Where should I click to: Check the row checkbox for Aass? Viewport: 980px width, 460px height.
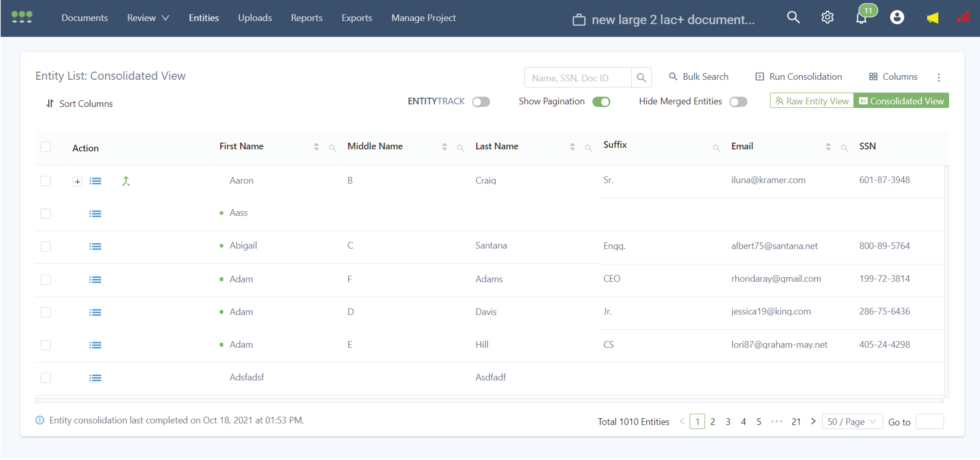46,214
